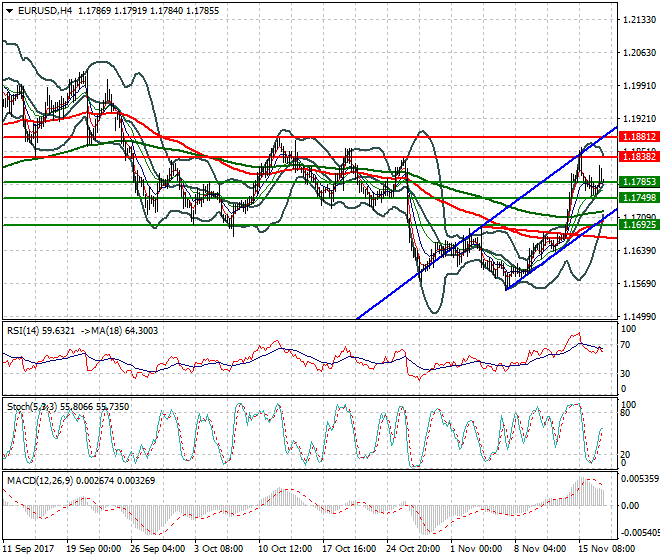
Task: Select the RSI 70 level scale value
Action: (x=625, y=345)
